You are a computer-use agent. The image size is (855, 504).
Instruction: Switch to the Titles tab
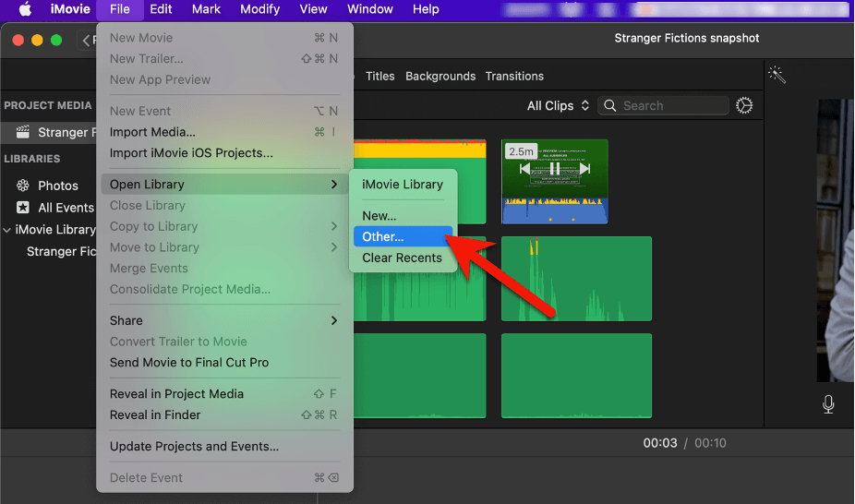pyautogui.click(x=380, y=77)
